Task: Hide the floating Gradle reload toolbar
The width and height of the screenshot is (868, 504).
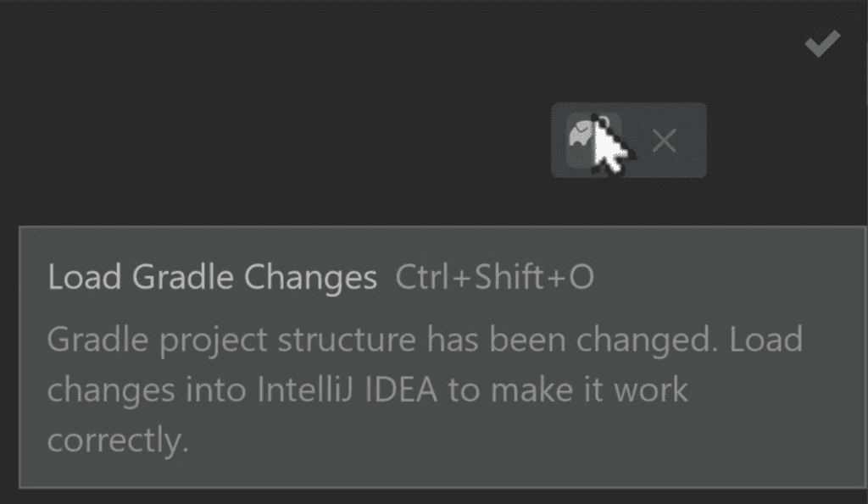Action: point(664,141)
